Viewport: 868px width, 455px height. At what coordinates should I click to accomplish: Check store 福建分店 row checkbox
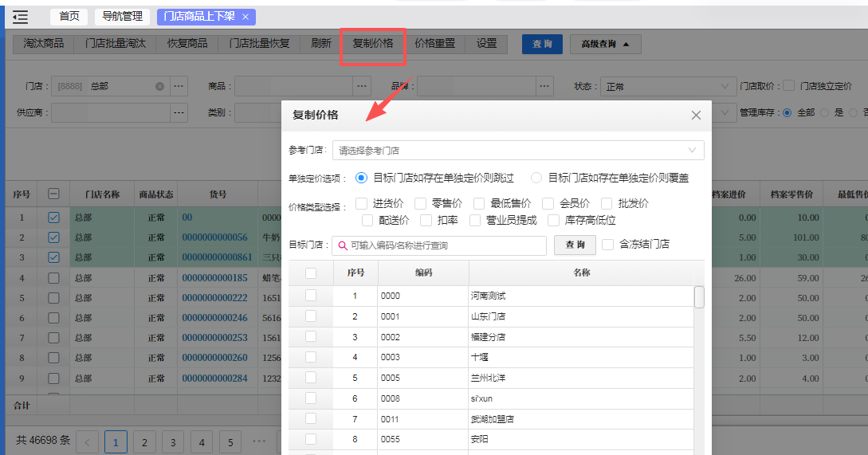(x=311, y=336)
